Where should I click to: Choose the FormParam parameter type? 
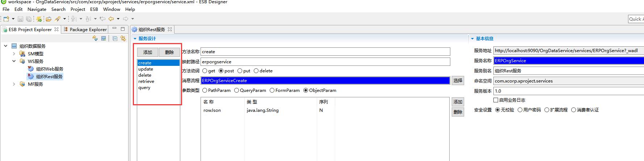[272, 90]
